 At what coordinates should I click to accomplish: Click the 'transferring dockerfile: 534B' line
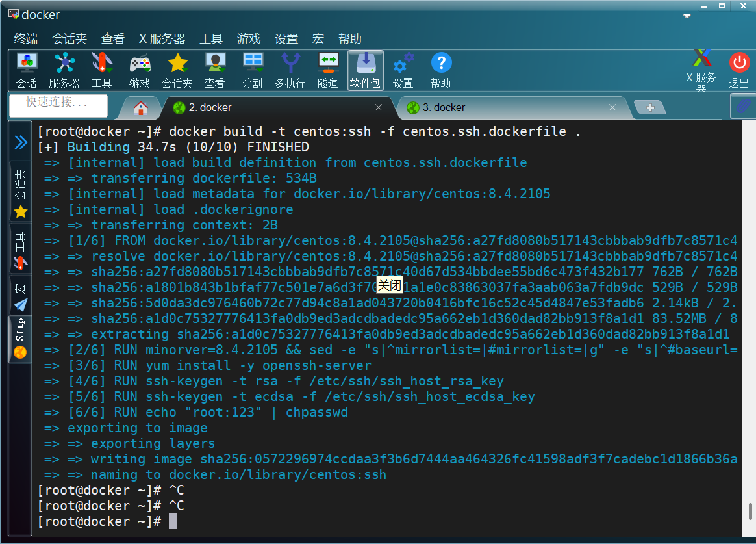tap(181, 178)
